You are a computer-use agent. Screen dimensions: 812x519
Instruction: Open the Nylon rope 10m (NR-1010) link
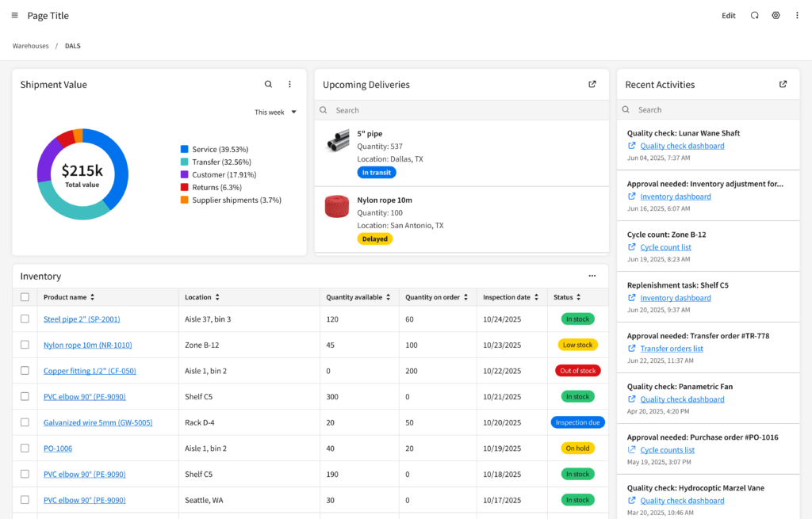[87, 345]
